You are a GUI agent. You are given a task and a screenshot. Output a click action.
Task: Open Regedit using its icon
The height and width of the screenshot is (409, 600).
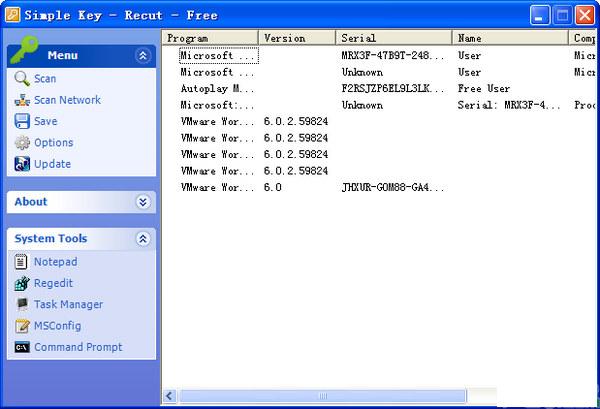point(22,284)
